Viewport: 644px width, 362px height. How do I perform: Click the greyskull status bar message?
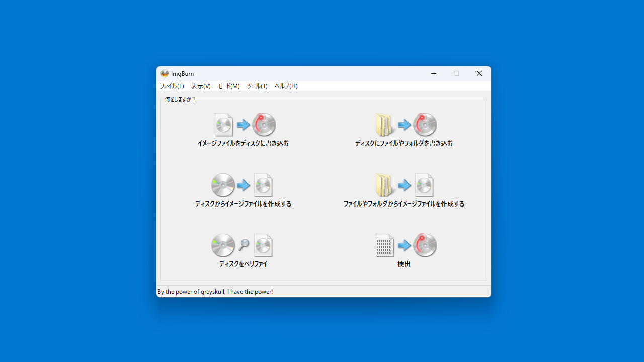click(215, 292)
